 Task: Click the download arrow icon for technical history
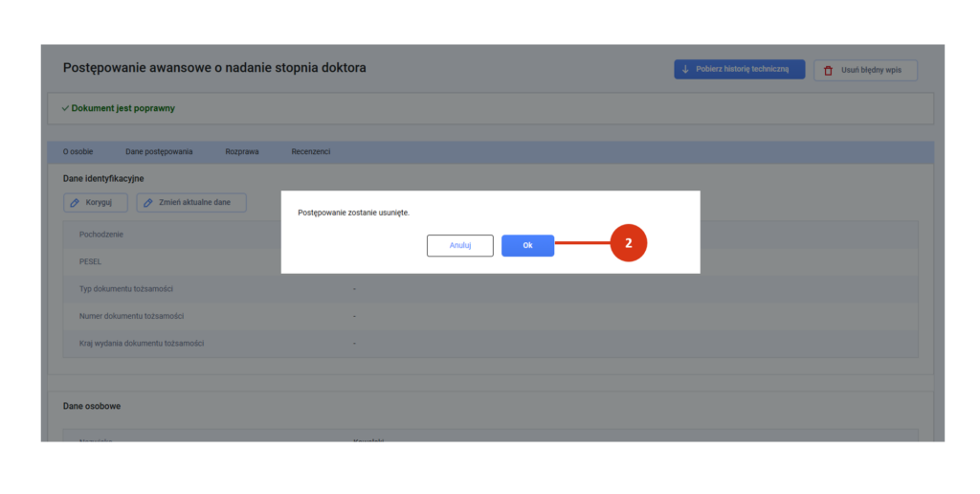click(685, 70)
